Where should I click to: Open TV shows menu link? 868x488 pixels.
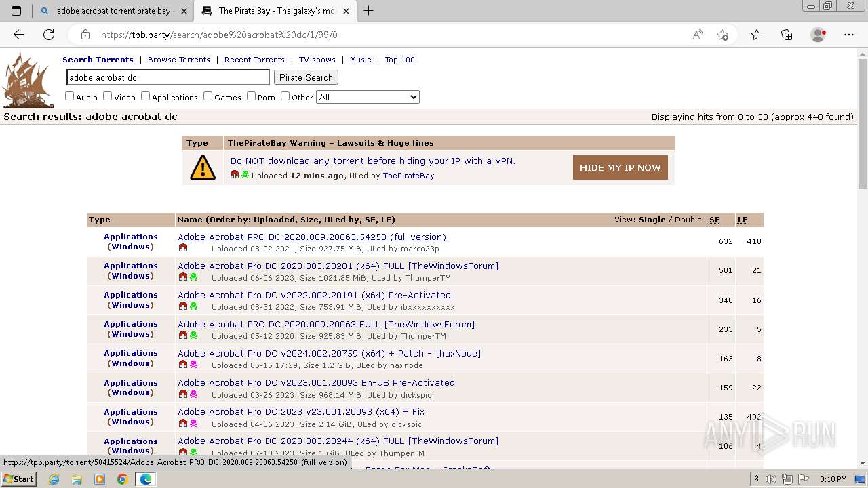click(317, 60)
